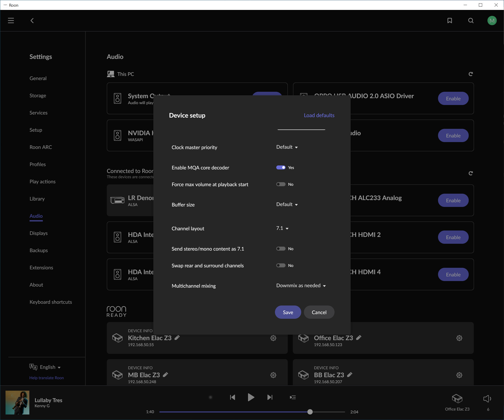The image size is (504, 420).
Task: Toggle Force max volume at playback start
Action: tap(280, 184)
